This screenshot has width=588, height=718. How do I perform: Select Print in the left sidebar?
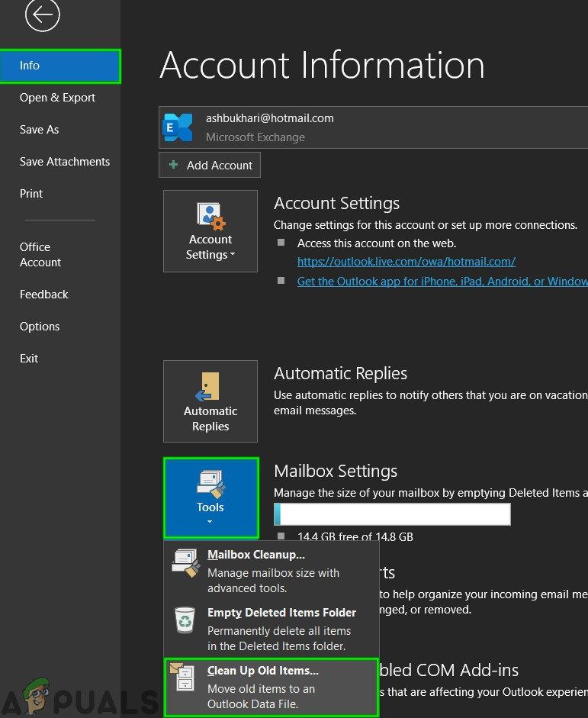point(31,194)
